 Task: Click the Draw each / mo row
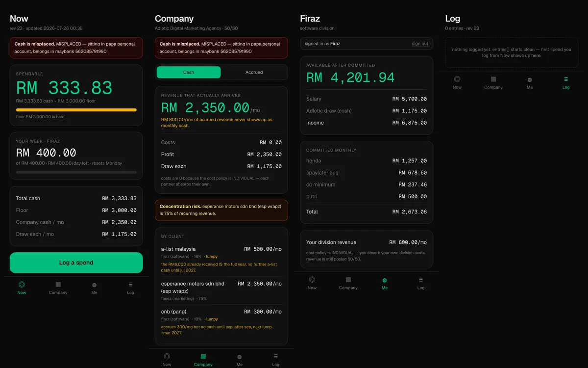point(76,234)
